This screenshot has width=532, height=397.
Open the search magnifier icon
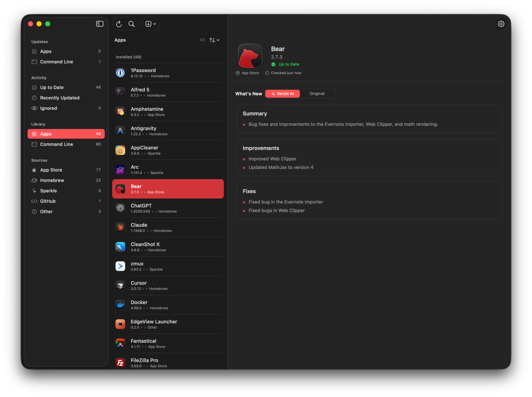(131, 24)
